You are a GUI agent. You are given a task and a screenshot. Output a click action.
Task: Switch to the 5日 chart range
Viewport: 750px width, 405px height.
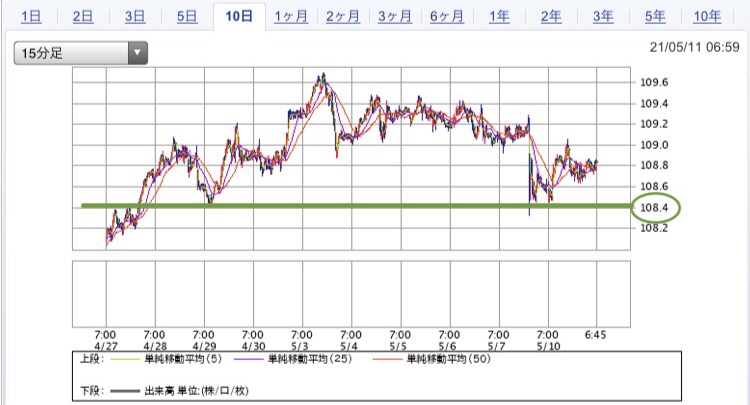click(187, 17)
